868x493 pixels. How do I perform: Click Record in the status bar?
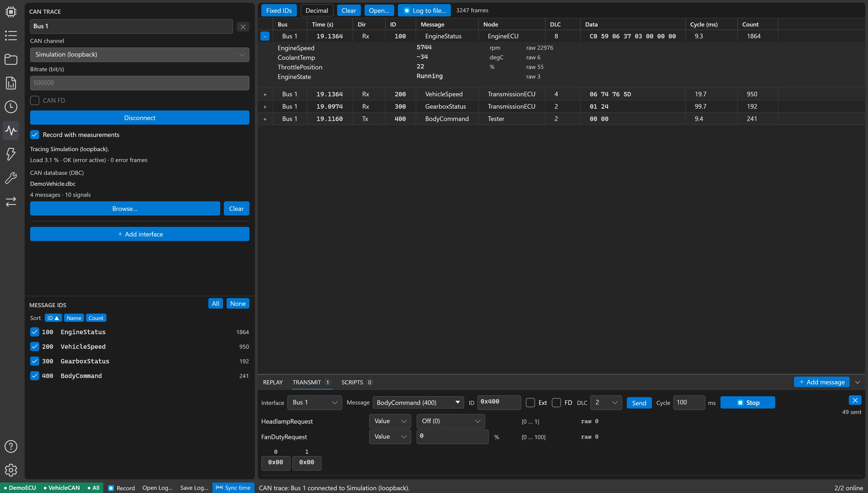point(121,488)
